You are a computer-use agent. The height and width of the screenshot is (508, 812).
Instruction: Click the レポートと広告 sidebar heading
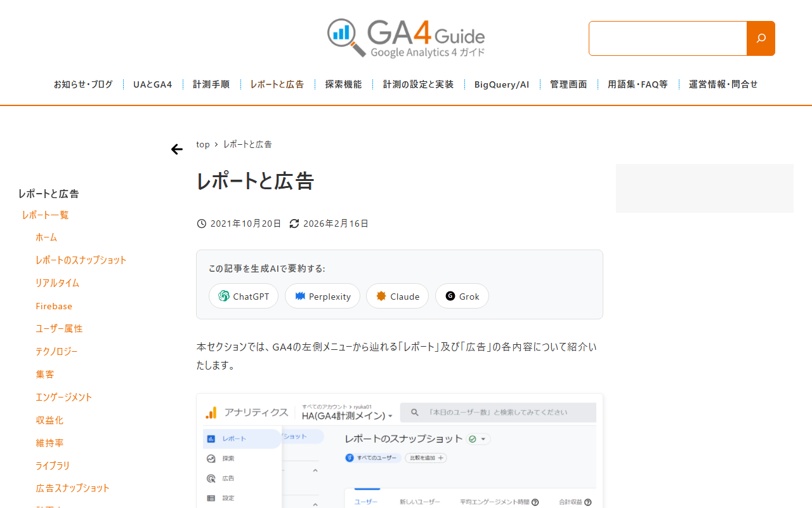49,194
